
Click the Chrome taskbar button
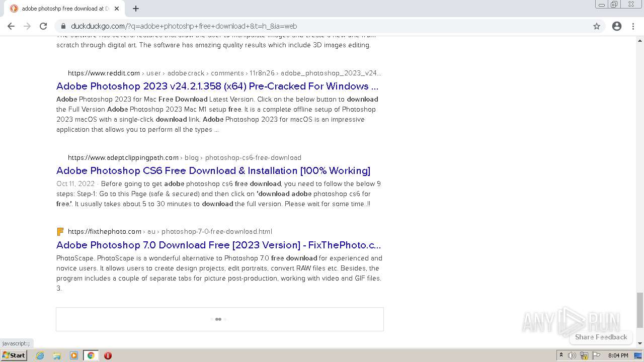coord(91,355)
